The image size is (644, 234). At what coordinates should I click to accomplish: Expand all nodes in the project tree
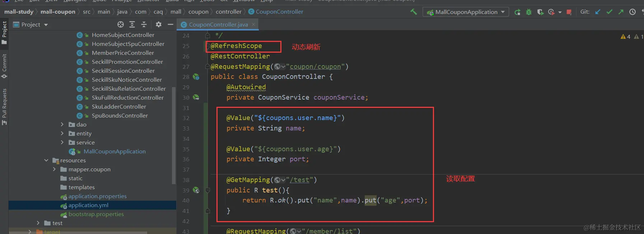point(132,24)
